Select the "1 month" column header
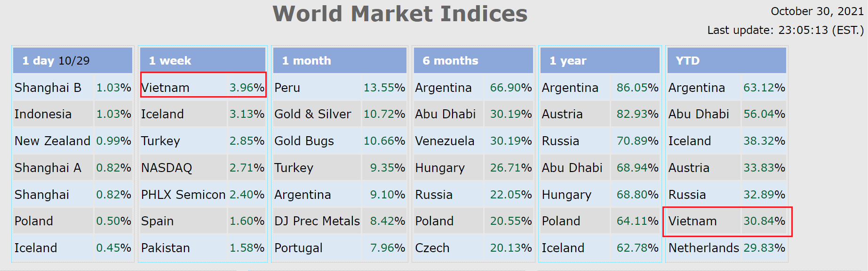This screenshot has height=271, width=868. pos(306,61)
